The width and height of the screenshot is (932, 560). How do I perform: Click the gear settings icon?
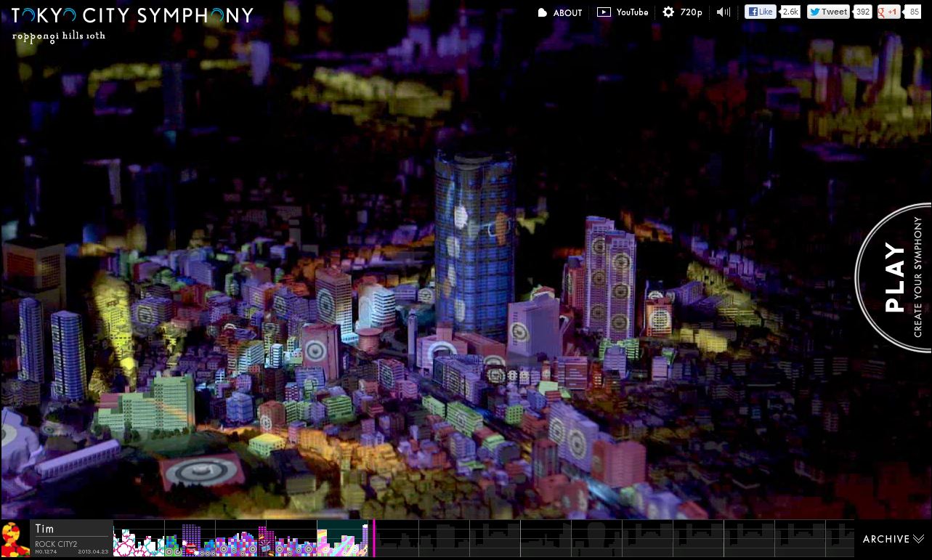coord(668,12)
